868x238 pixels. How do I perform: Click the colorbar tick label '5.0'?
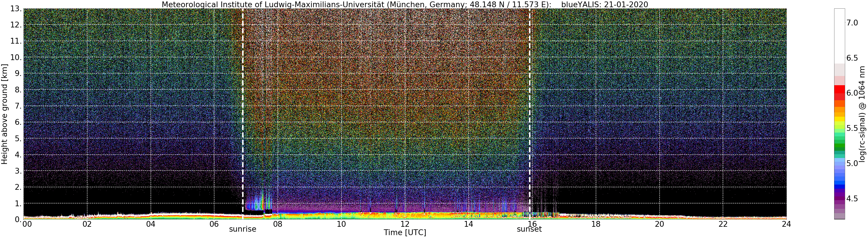[852, 163]
